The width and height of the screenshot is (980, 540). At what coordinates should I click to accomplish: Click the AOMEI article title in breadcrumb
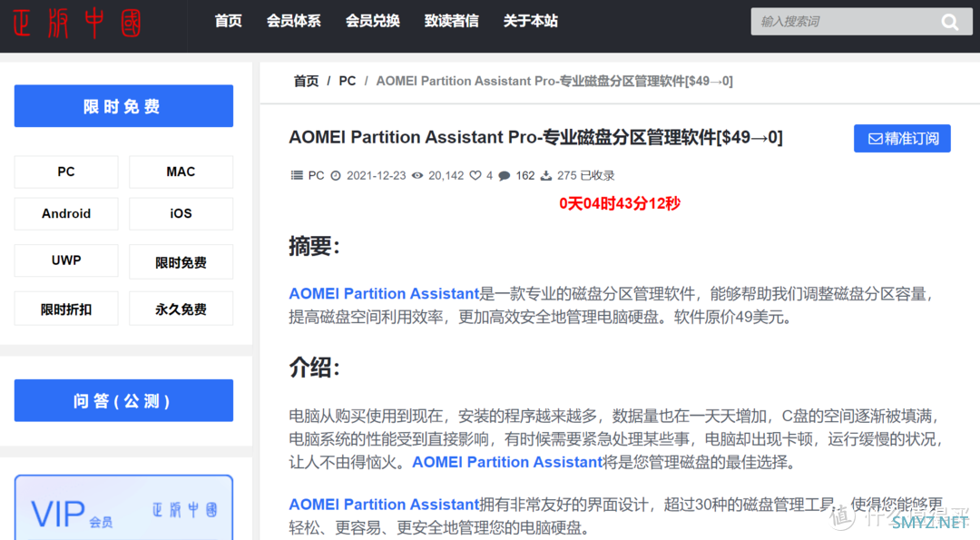[x=554, y=82]
